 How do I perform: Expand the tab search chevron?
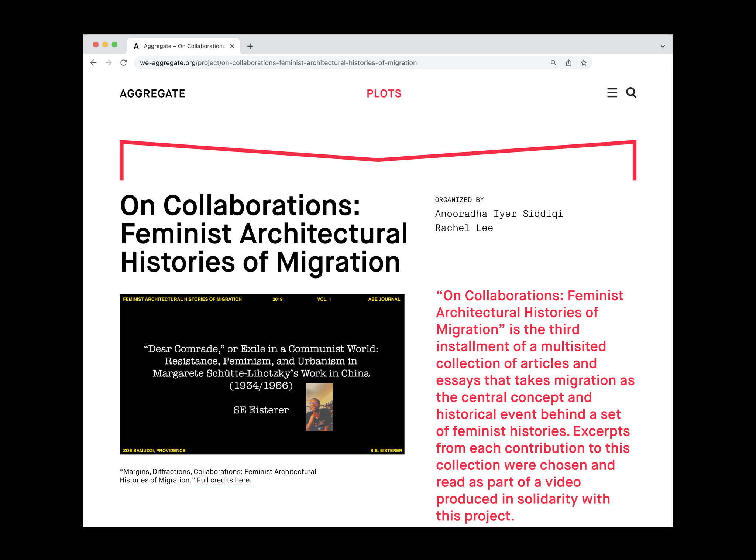coord(663,46)
